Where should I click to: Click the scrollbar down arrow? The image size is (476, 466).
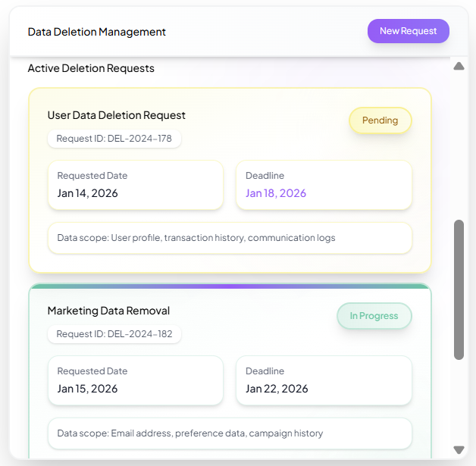tap(459, 449)
